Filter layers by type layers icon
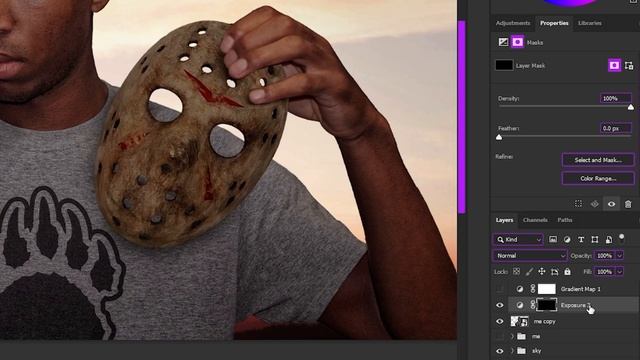This screenshot has height=360, width=640. [x=581, y=240]
